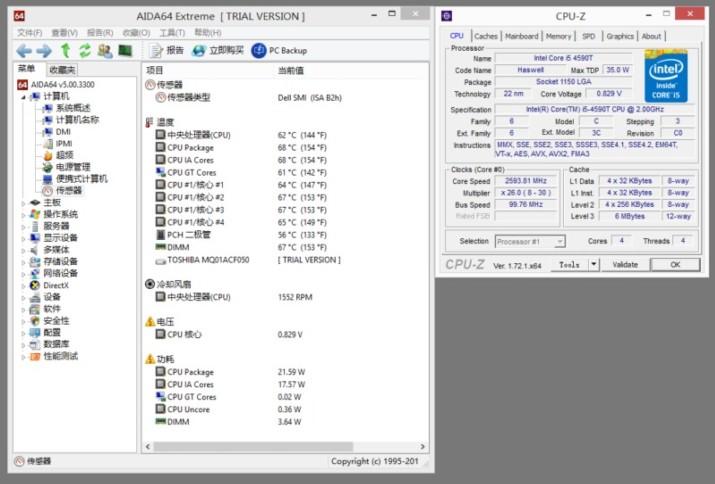This screenshot has height=484, width=715.
Task: Open the 查看(V) menu
Action: pyautogui.click(x=64, y=33)
